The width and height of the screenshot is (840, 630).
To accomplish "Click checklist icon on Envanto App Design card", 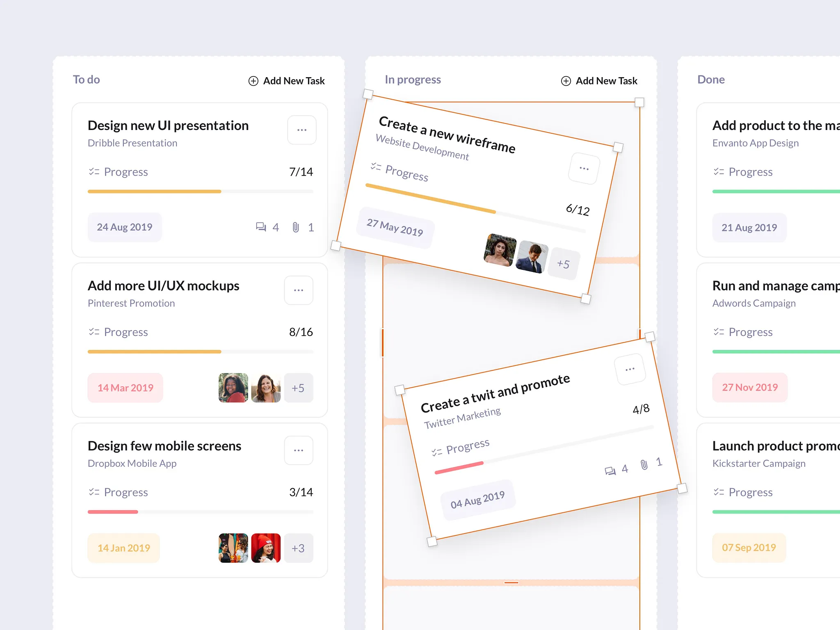I will pyautogui.click(x=719, y=171).
